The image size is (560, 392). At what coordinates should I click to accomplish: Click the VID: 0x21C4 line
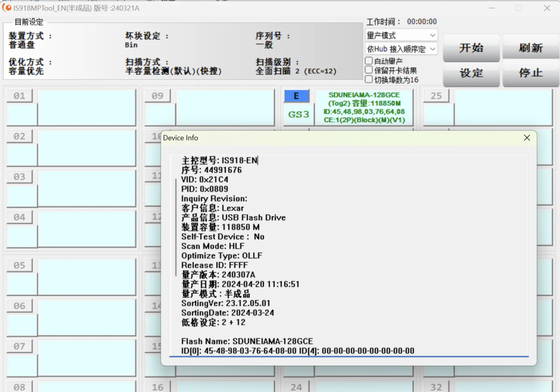coord(205,180)
